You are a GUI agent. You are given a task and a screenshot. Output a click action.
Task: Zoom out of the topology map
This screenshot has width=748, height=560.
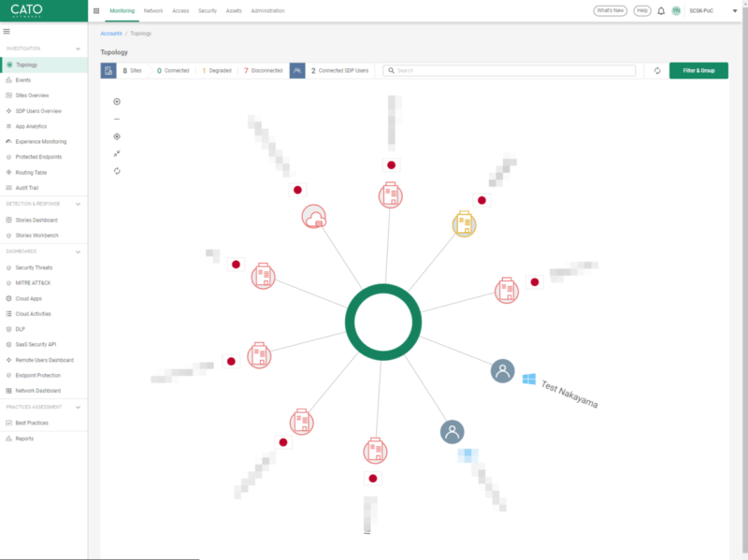point(117,119)
